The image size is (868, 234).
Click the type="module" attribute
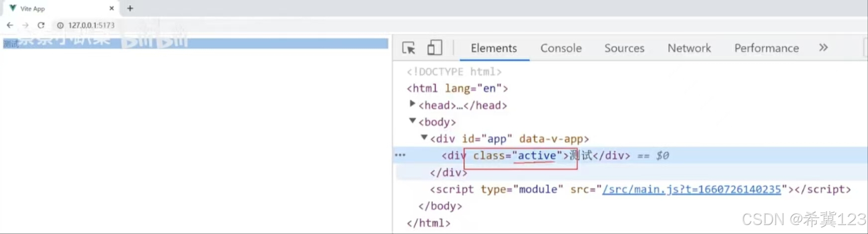tap(522, 189)
